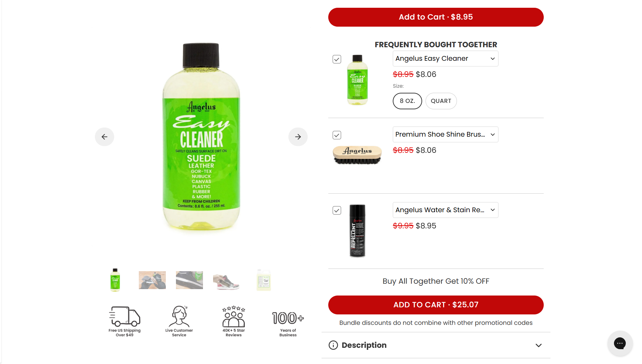Open the Angelus Water & Stain Repellent dropdown
The width and height of the screenshot is (642, 364).
[x=445, y=210]
